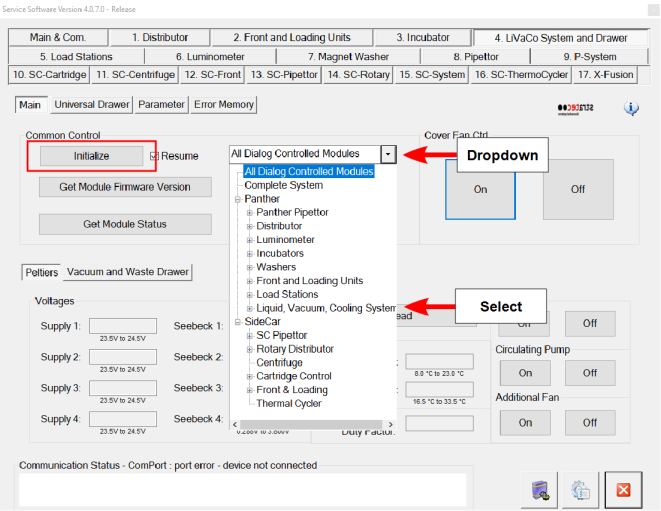Click the save-to-device icon at bottom right
This screenshot has width=661, height=511.
(541, 490)
